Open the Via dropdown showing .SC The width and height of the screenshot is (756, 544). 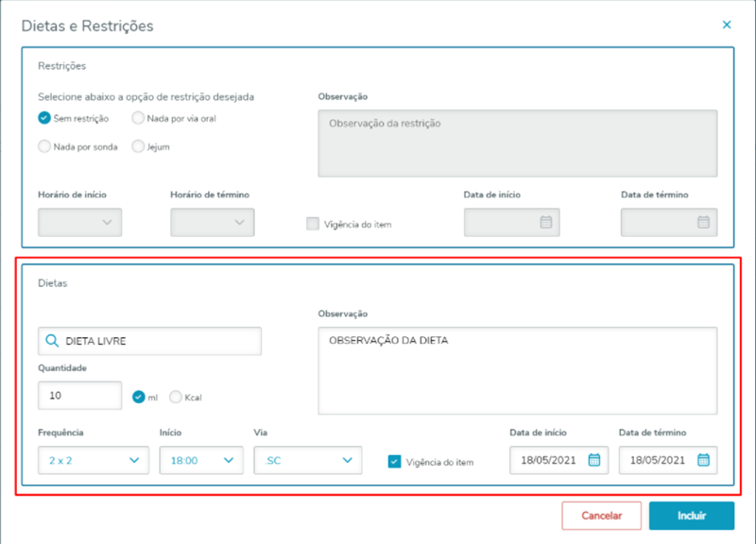pos(308,460)
